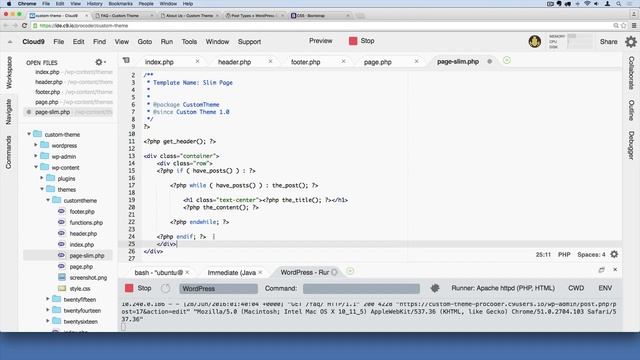Add a new editor tab with plus icon

[507, 60]
